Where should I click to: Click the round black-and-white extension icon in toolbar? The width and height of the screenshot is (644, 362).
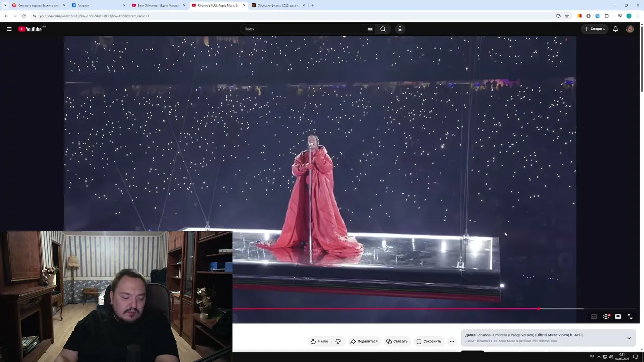point(588,16)
